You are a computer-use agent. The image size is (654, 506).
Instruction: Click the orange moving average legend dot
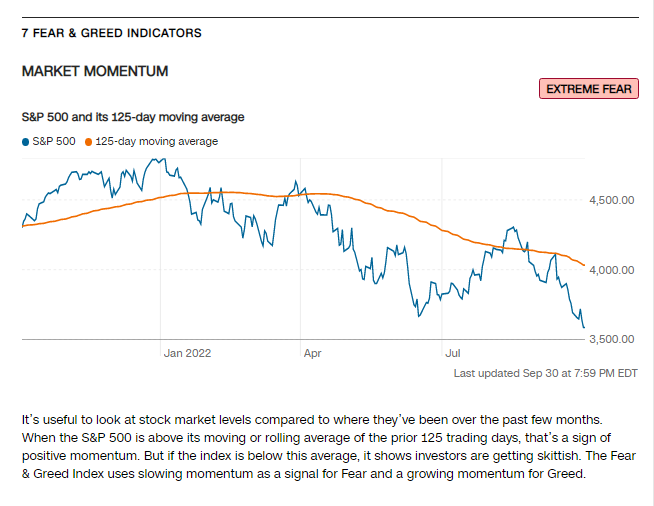tap(88, 142)
